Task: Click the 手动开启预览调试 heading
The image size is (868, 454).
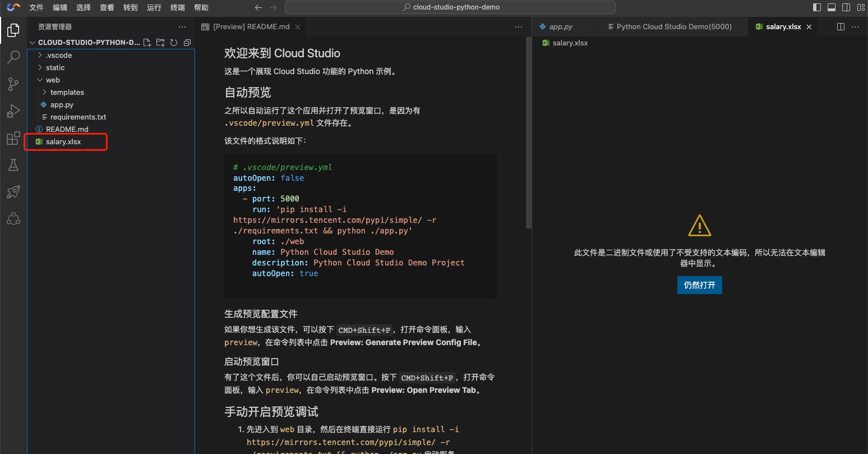Action: (271, 412)
